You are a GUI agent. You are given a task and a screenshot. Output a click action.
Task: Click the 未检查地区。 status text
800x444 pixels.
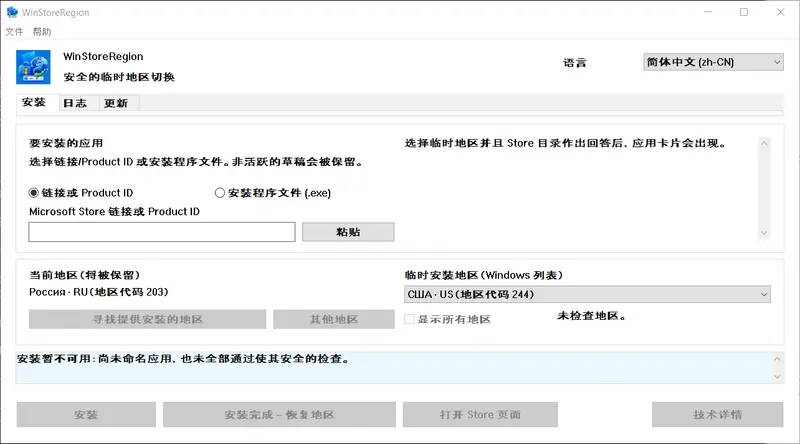tap(591, 316)
